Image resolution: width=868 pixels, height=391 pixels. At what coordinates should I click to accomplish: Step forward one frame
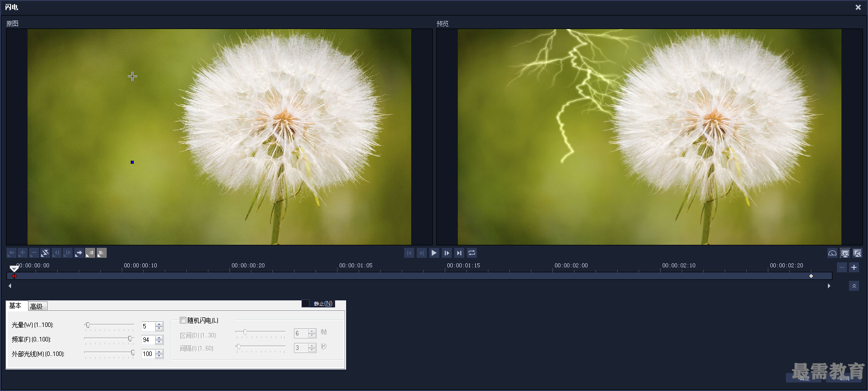click(447, 253)
